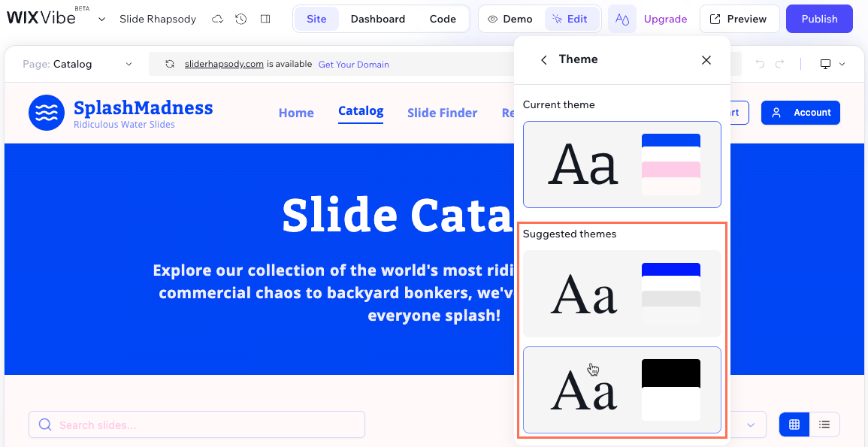The height and width of the screenshot is (447, 868).
Task: Click the cloud save status icon
Action: [x=217, y=19]
